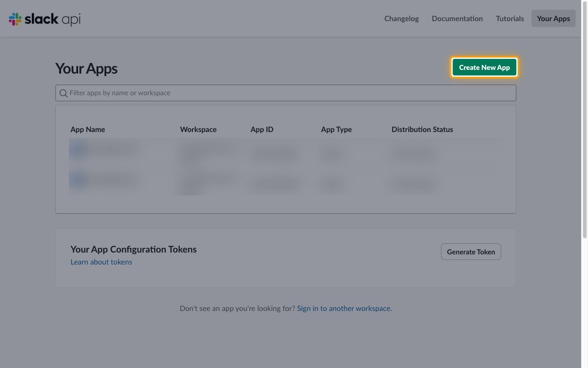Click the Generate Token button
This screenshot has height=368, width=588.
point(471,252)
